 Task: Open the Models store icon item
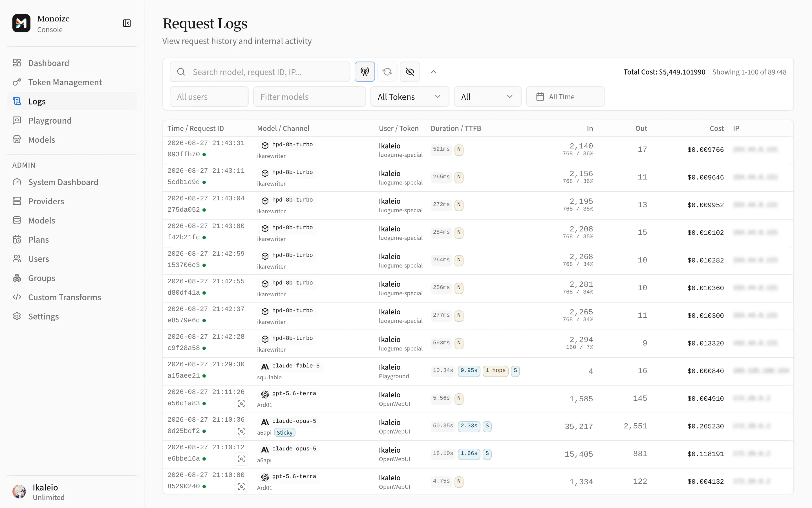click(x=72, y=139)
